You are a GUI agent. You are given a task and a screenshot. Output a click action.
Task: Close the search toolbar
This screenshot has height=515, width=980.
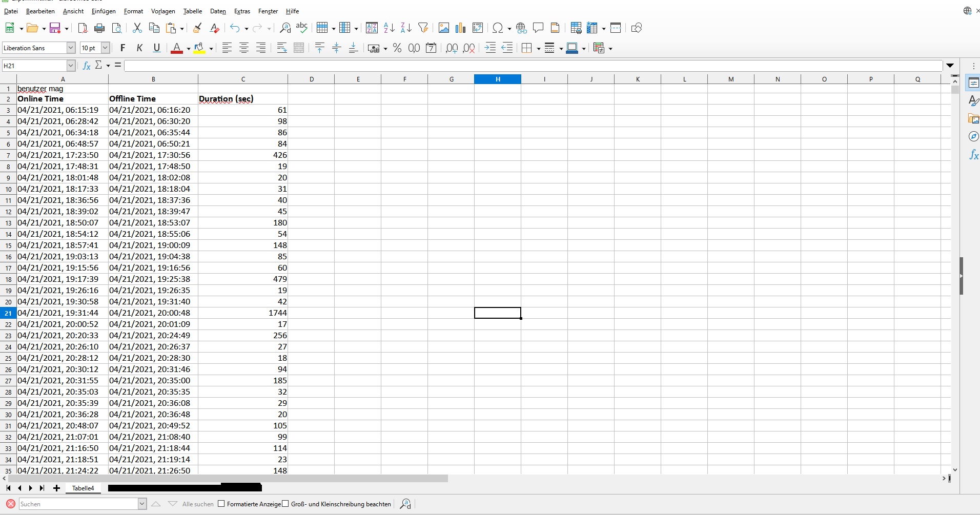tap(10, 504)
